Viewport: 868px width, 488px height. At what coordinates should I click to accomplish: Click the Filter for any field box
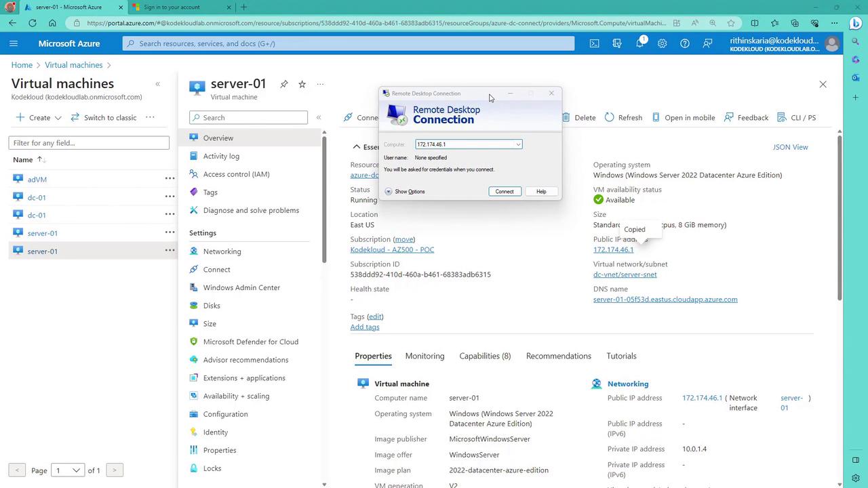tap(89, 143)
